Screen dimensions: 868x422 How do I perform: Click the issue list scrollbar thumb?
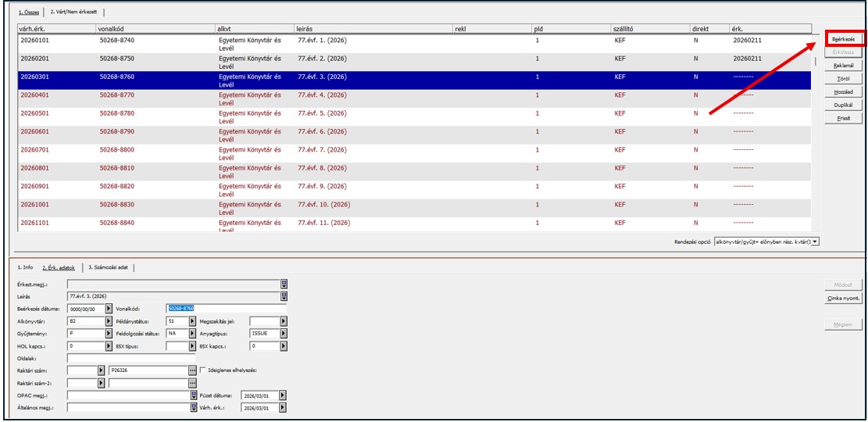pos(816,61)
